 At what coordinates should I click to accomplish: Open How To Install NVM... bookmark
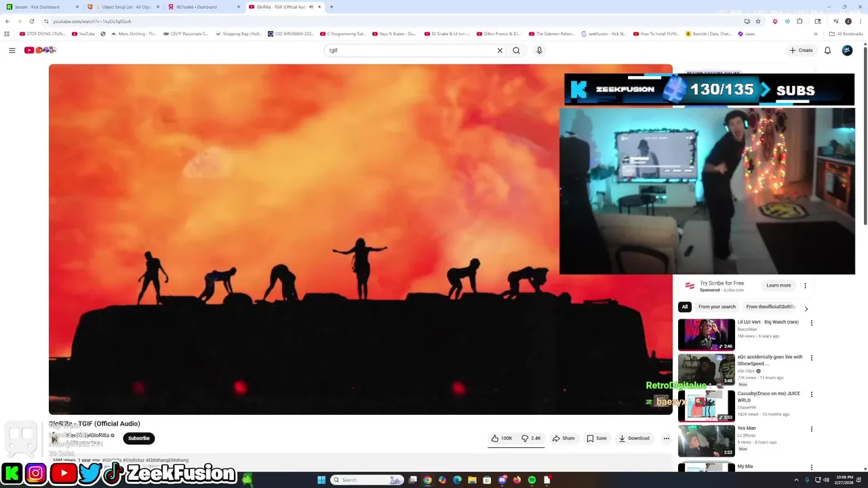pos(656,33)
